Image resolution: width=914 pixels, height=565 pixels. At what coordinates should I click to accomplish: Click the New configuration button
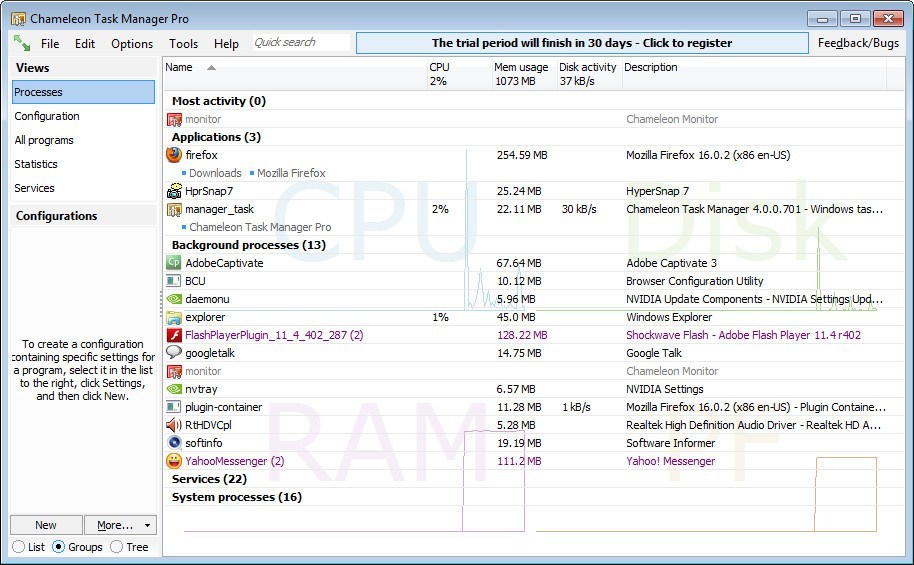coord(46,525)
